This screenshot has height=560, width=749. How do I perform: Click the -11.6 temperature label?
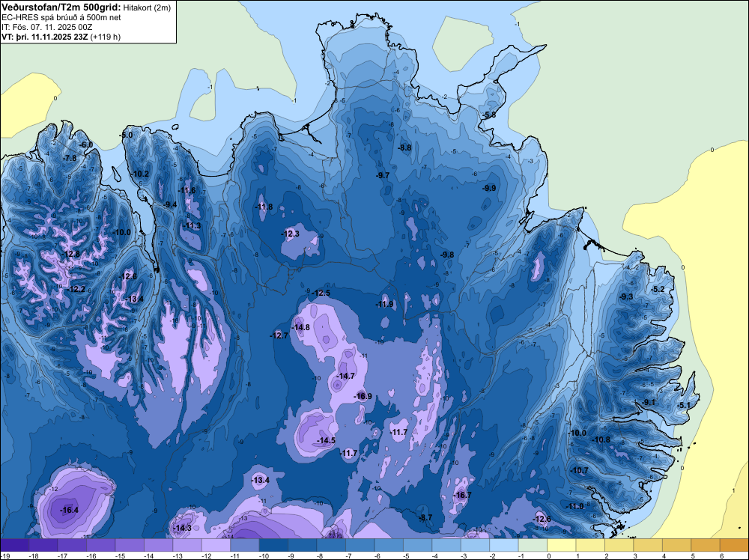point(187,190)
